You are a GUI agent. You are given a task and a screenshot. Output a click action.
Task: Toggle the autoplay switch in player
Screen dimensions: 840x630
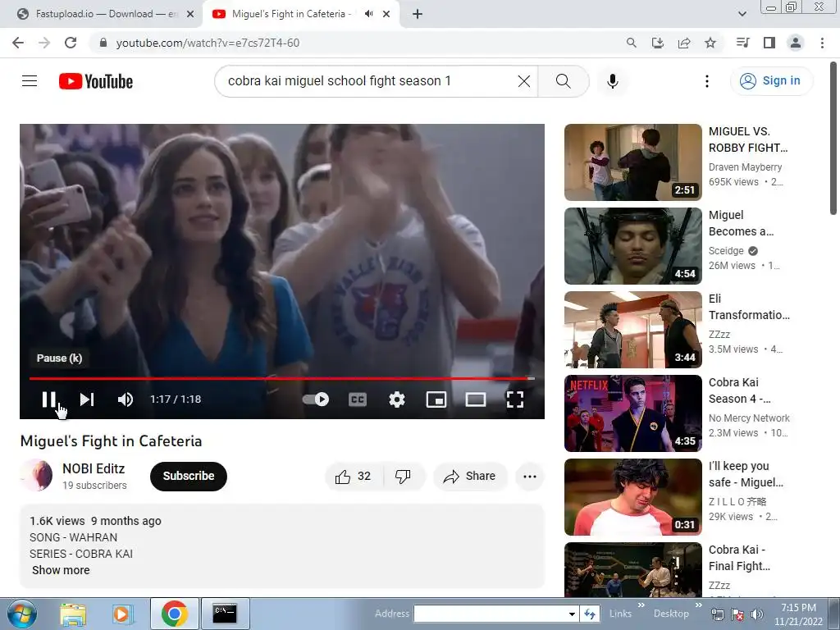[x=316, y=399]
